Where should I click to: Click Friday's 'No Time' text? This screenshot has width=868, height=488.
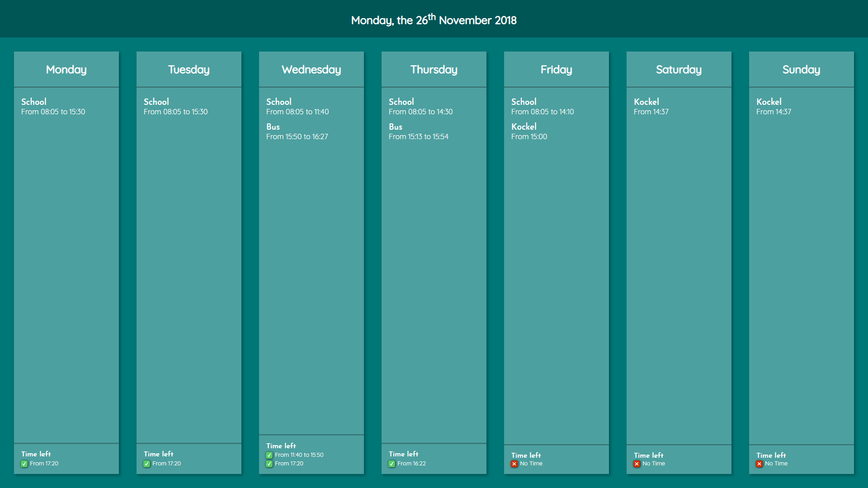click(531, 464)
